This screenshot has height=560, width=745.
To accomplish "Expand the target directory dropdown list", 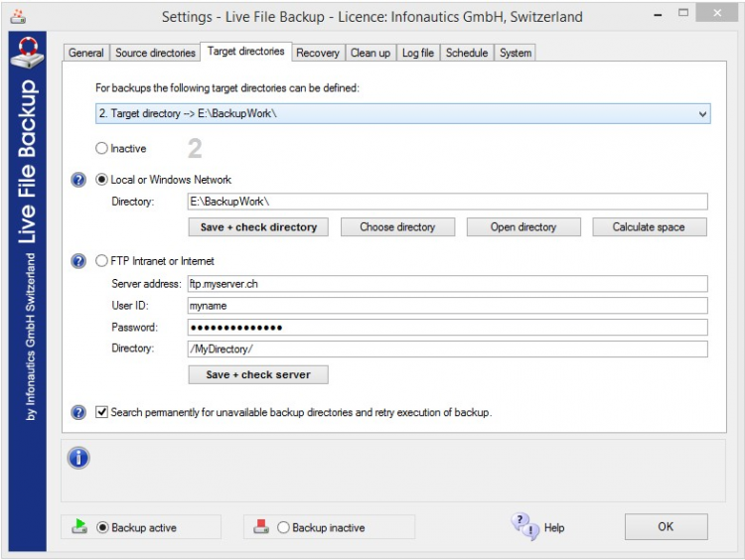I will click(x=702, y=114).
